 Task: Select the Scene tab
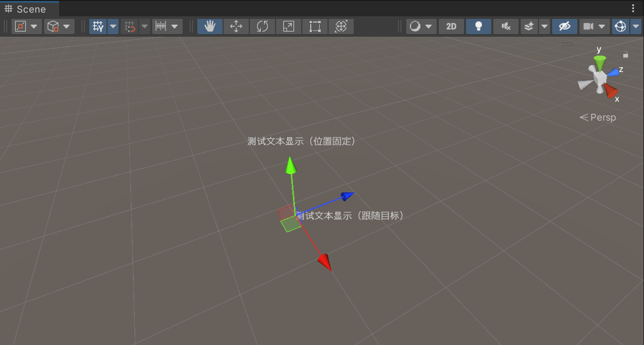point(29,9)
